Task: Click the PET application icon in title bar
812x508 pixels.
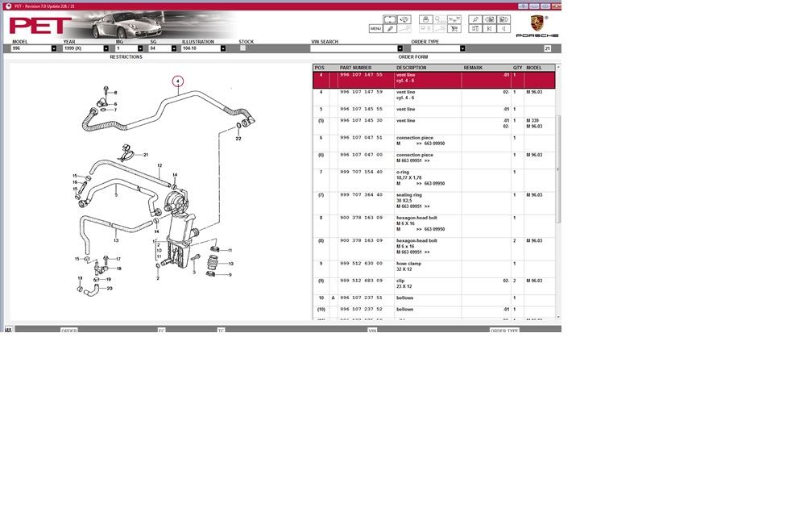Action: point(8,6)
